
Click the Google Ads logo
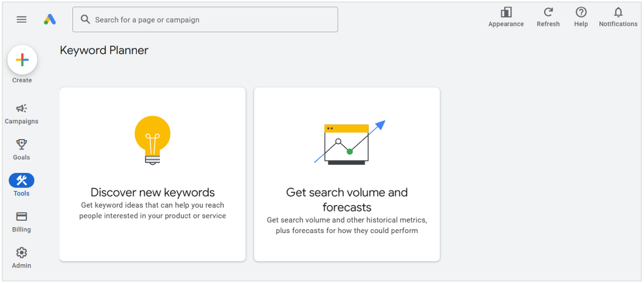[50, 19]
